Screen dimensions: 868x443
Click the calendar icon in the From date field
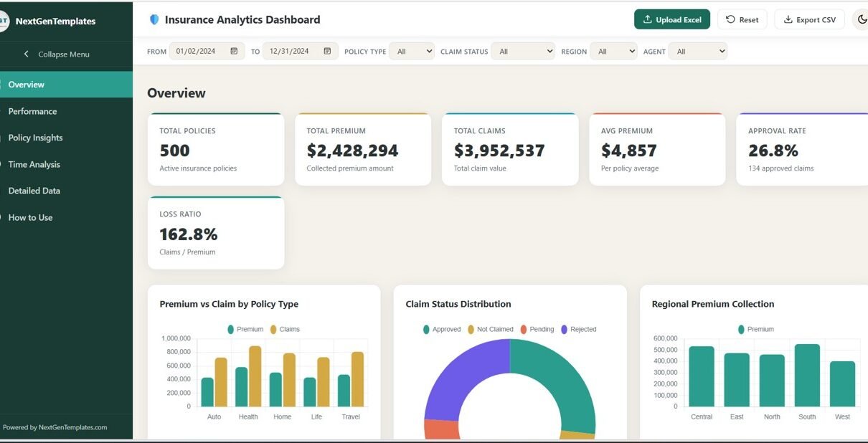(234, 52)
